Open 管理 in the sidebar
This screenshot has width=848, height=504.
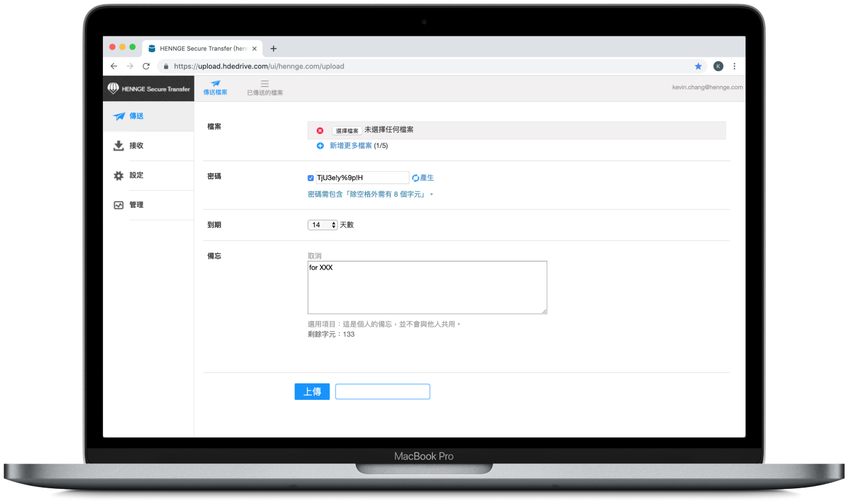tap(148, 205)
